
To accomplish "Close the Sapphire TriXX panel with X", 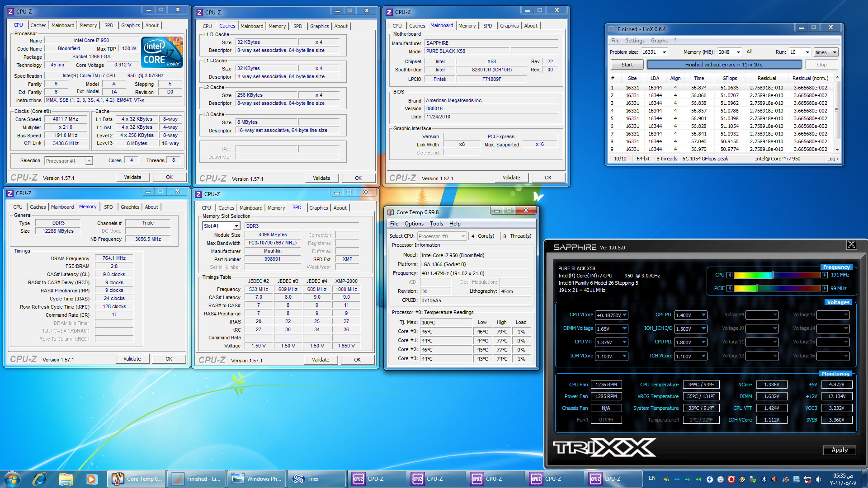I will (x=851, y=245).
